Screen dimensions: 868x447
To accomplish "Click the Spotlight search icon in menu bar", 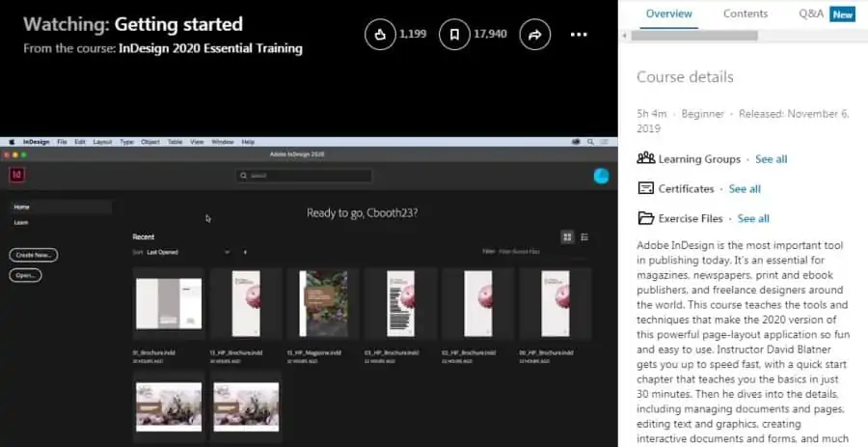I will click(x=590, y=142).
